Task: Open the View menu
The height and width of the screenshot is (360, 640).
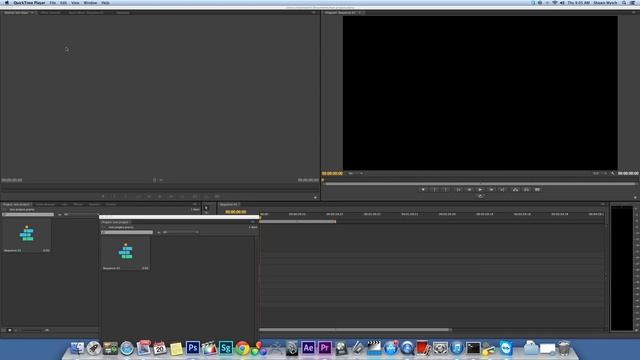Action: [75, 3]
